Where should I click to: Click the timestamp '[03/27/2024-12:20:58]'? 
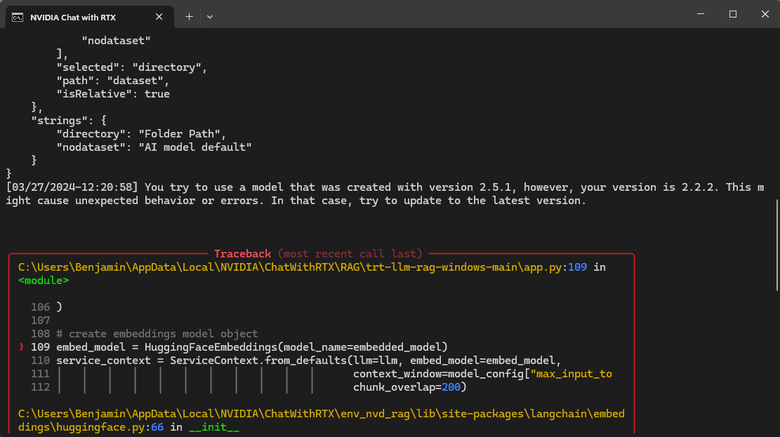click(x=72, y=187)
